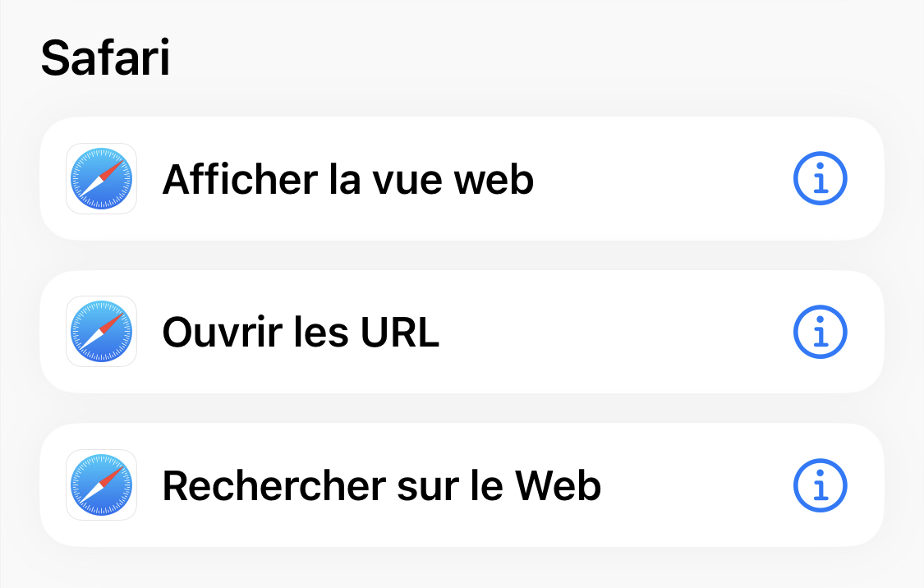Click the Safari compass icon beside Ouvrir les URL

[101, 332]
